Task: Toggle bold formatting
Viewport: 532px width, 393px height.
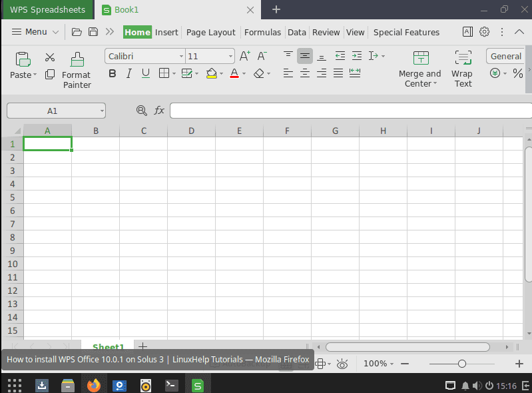Action: (x=113, y=73)
